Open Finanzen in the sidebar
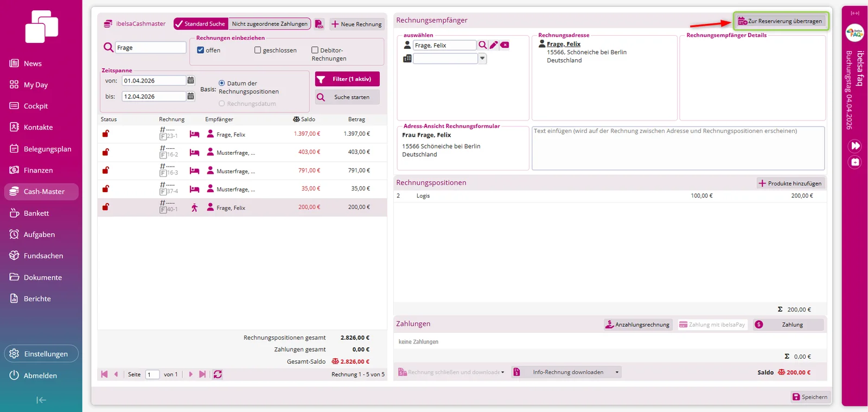Screen dimensions: 868x412 coord(38,170)
